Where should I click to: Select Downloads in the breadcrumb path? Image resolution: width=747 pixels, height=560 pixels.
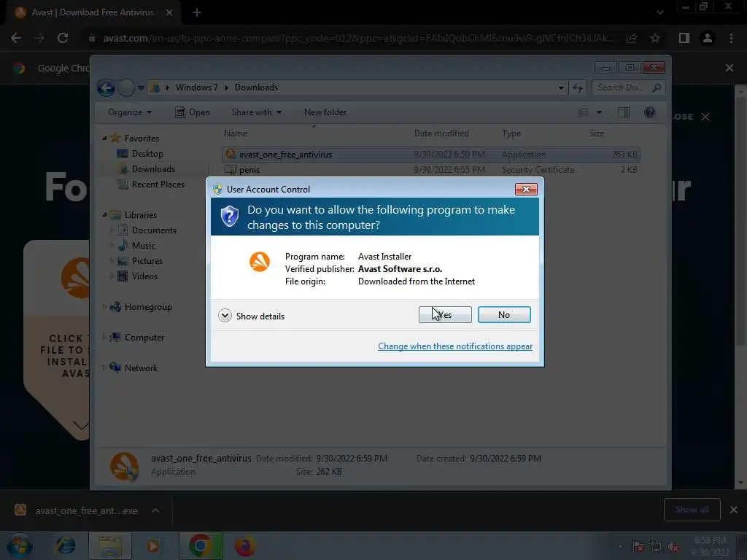256,87
